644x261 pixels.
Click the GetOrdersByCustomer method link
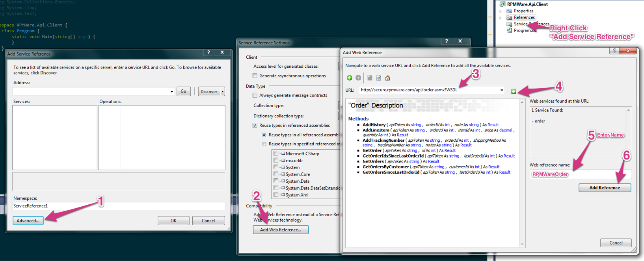click(x=385, y=167)
